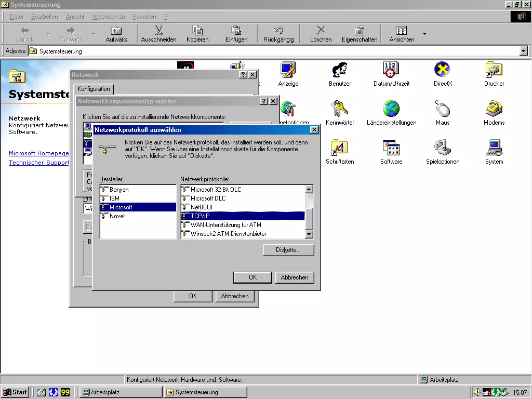Click the taskbar clock showing 15:07
The width and height of the screenshot is (532, 399).
click(520, 392)
